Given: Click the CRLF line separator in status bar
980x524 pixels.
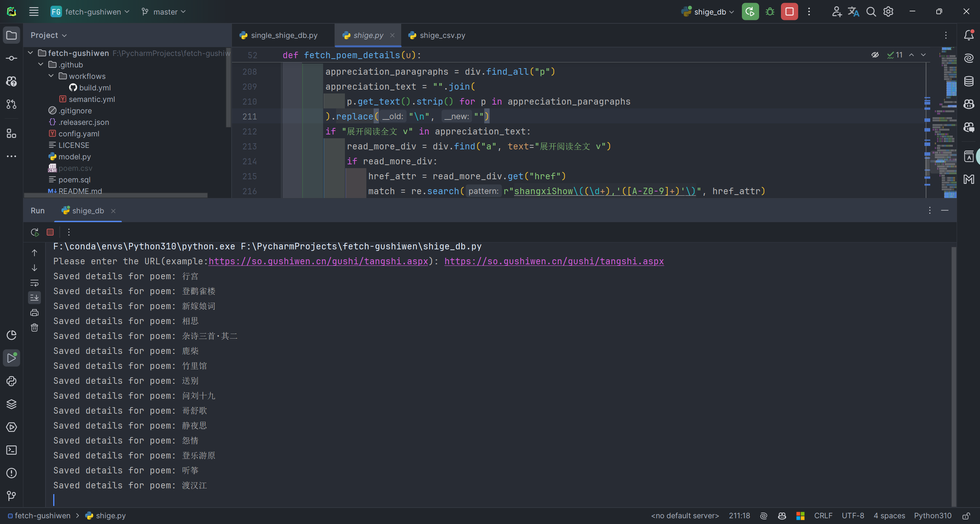Looking at the screenshot, I should click(x=823, y=516).
